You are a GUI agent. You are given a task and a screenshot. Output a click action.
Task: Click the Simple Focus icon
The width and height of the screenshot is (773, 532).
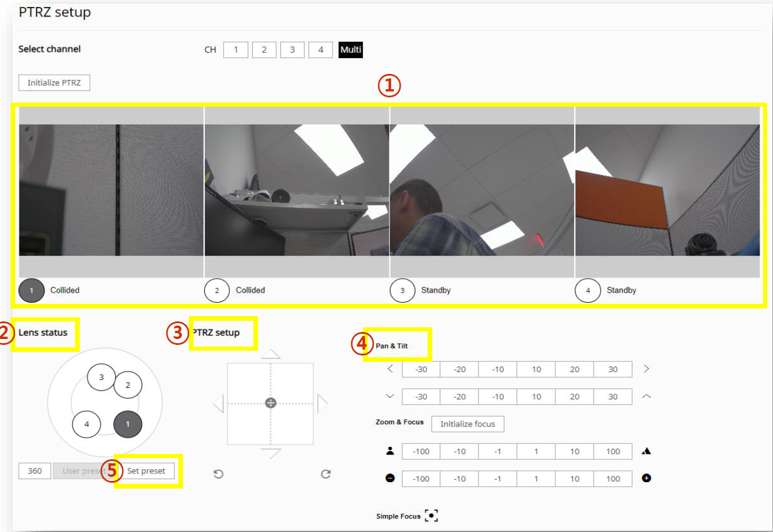pyautogui.click(x=431, y=516)
